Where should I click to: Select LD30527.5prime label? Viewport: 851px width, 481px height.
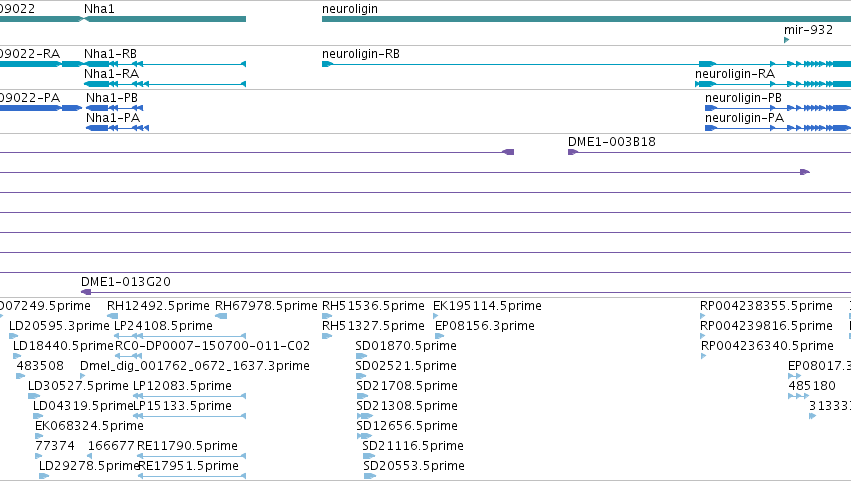pyautogui.click(x=78, y=386)
